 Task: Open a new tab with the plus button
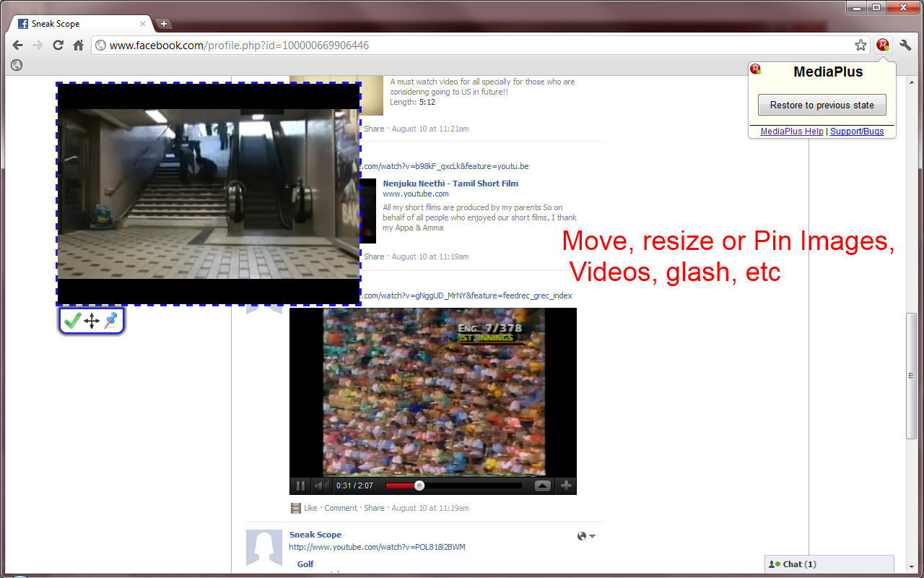[x=164, y=24]
